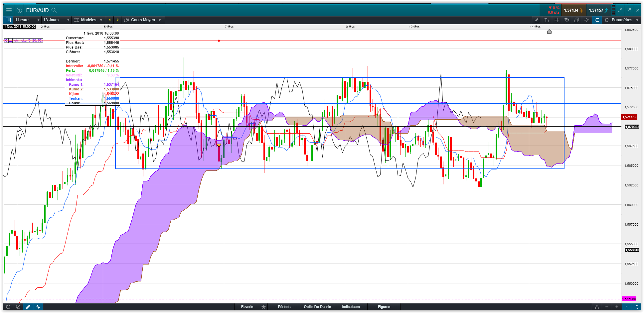Click the Kijun value in data box
Viewport: 644px width, 313px height.
click(111, 94)
